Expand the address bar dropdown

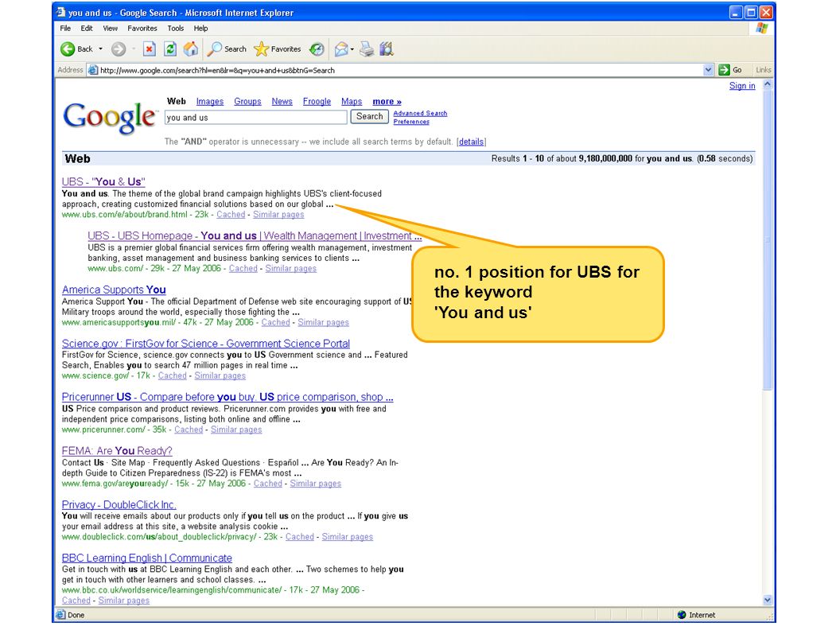tap(708, 70)
